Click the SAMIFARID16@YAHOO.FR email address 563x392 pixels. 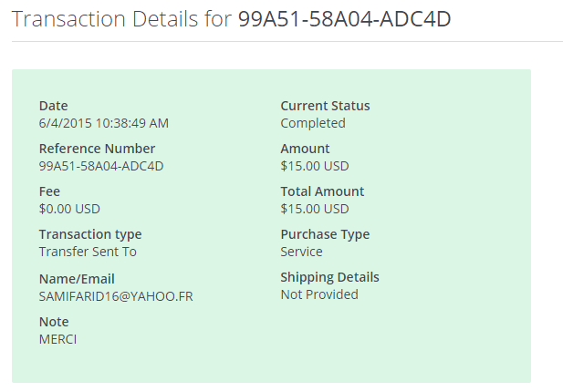(x=116, y=296)
